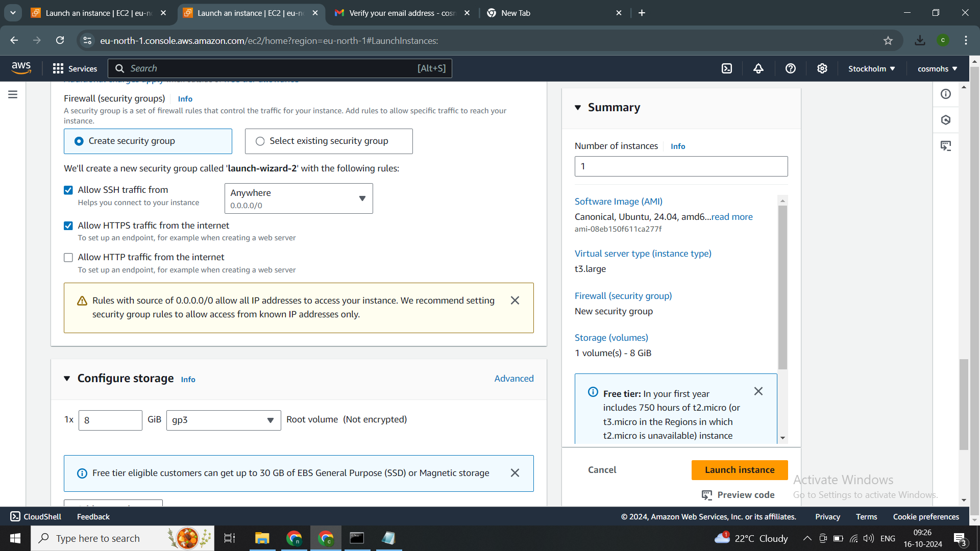
Task: Enable Allow HTTP traffic from internet
Action: (68, 257)
